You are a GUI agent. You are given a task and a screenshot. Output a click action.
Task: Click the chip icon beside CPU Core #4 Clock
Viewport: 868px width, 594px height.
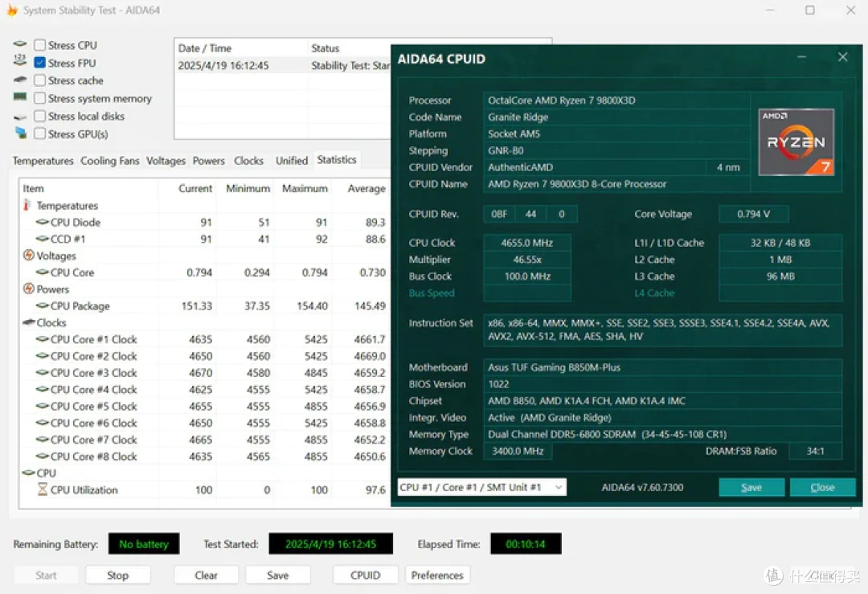click(x=42, y=389)
